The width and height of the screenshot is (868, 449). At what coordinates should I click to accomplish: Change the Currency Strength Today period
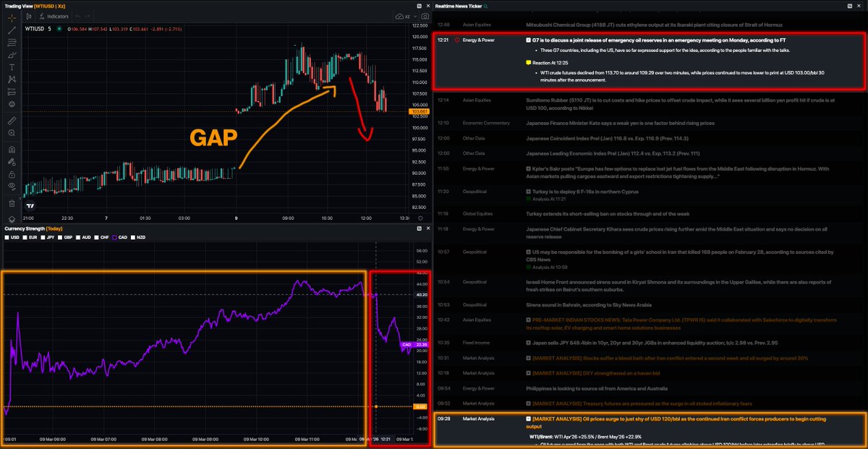[54, 228]
